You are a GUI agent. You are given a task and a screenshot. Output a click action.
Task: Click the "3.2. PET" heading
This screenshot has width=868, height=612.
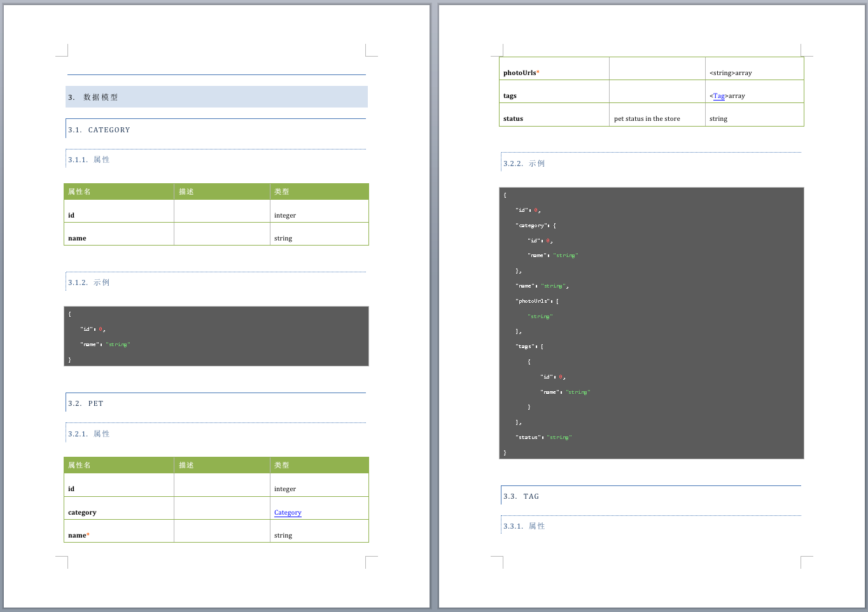coord(86,403)
